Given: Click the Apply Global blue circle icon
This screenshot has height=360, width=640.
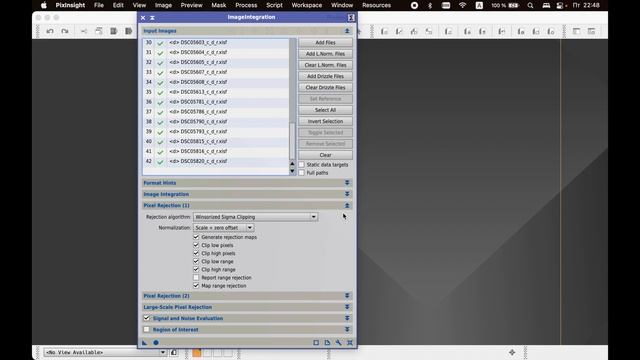Looking at the screenshot, I should pyautogui.click(x=156, y=343).
